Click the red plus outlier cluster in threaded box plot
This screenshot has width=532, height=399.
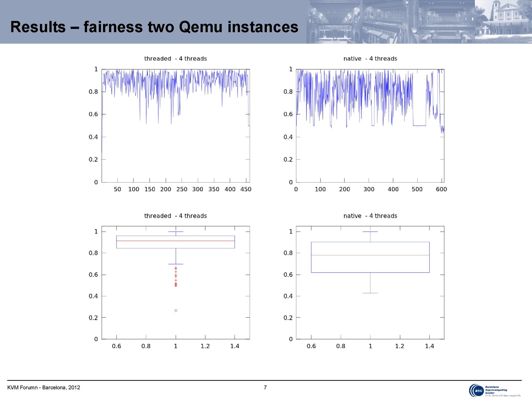tap(176, 276)
